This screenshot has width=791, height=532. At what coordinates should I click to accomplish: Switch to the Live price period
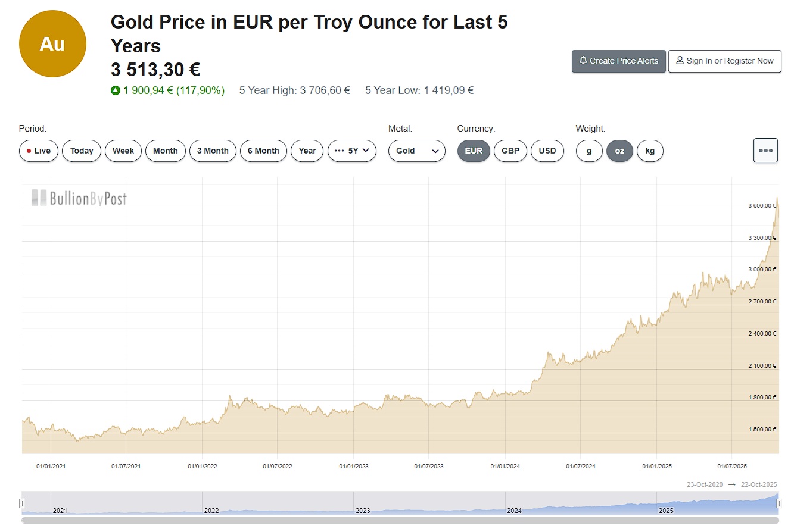pos(39,151)
